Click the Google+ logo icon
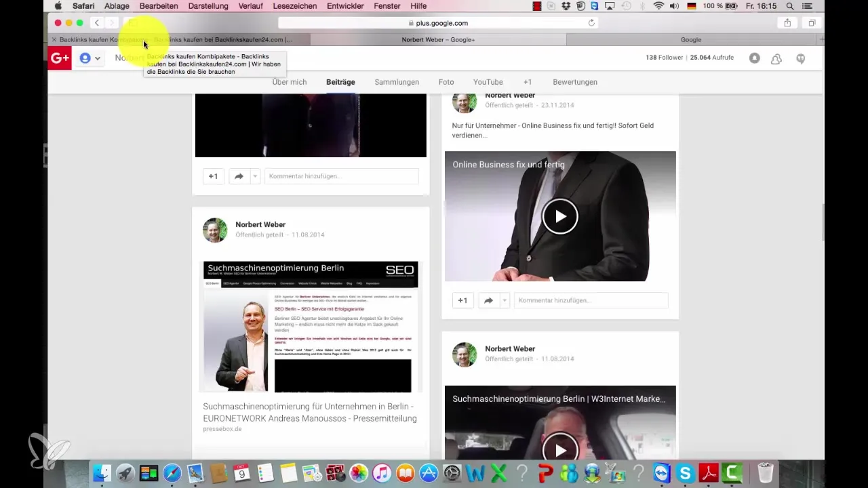 pyautogui.click(x=60, y=58)
